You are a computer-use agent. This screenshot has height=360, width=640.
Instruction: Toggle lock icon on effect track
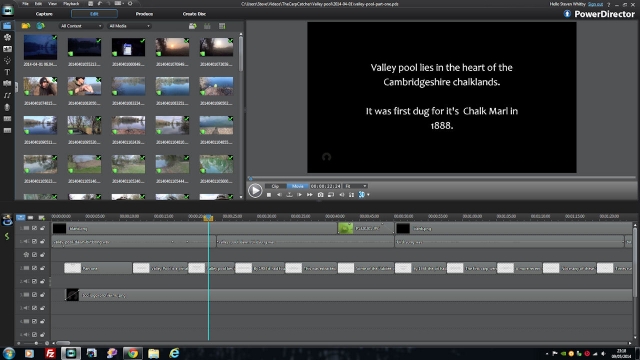42,255
